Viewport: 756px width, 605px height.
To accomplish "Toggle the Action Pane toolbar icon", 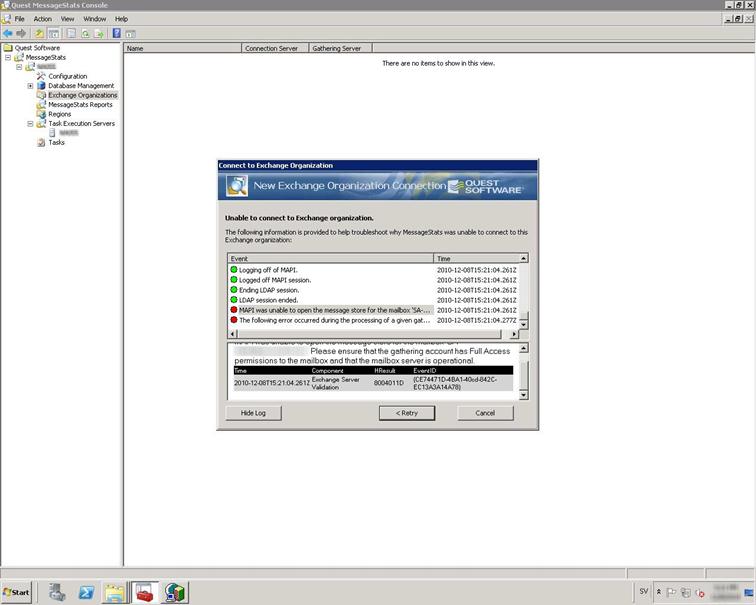I will point(130,34).
